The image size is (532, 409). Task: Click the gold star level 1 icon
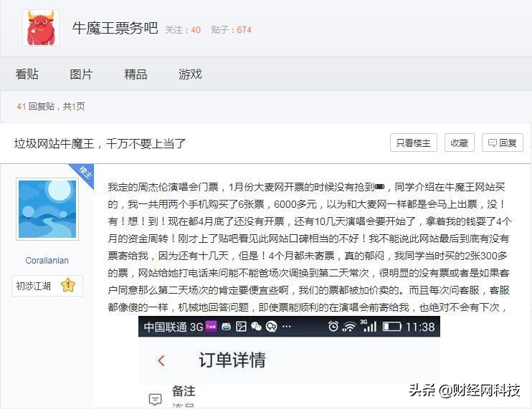68,285
